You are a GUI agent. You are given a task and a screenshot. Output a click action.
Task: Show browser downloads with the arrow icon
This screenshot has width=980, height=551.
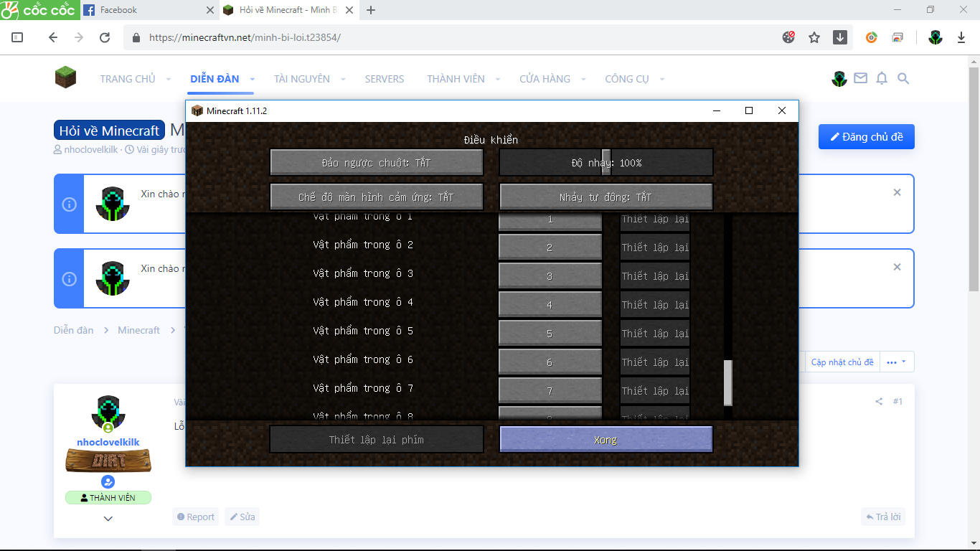(x=961, y=37)
